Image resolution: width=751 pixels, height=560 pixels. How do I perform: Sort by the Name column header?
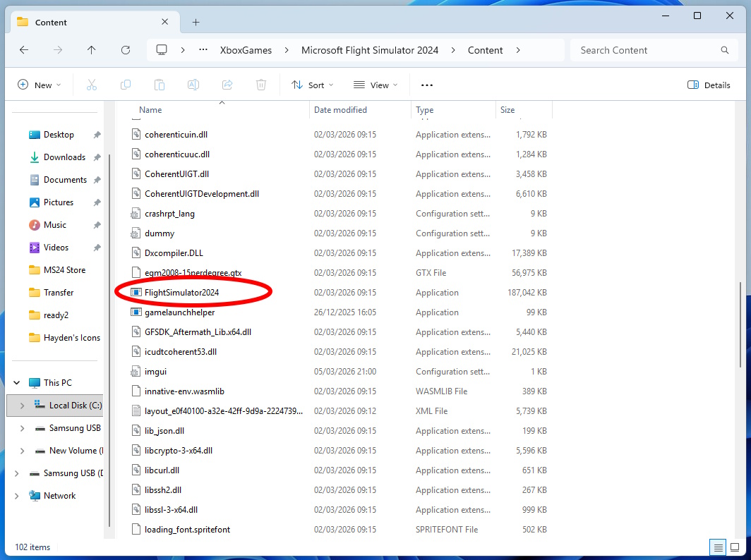tap(150, 109)
